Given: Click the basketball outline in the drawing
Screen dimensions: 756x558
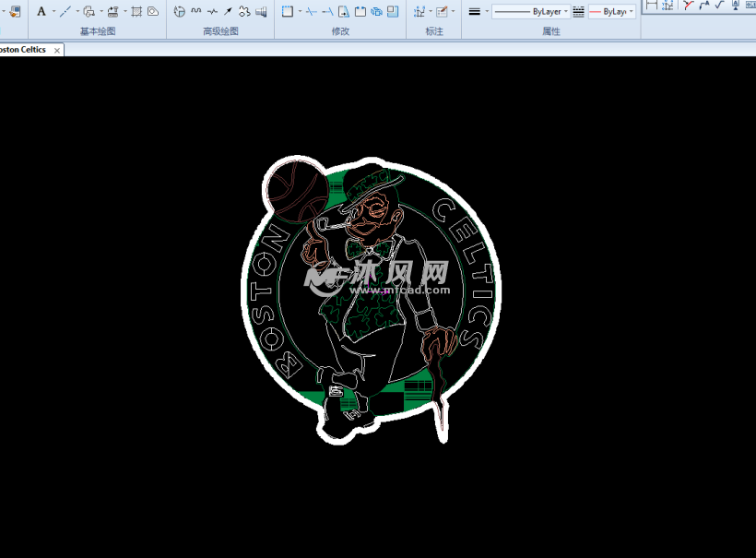Looking at the screenshot, I should [296, 191].
